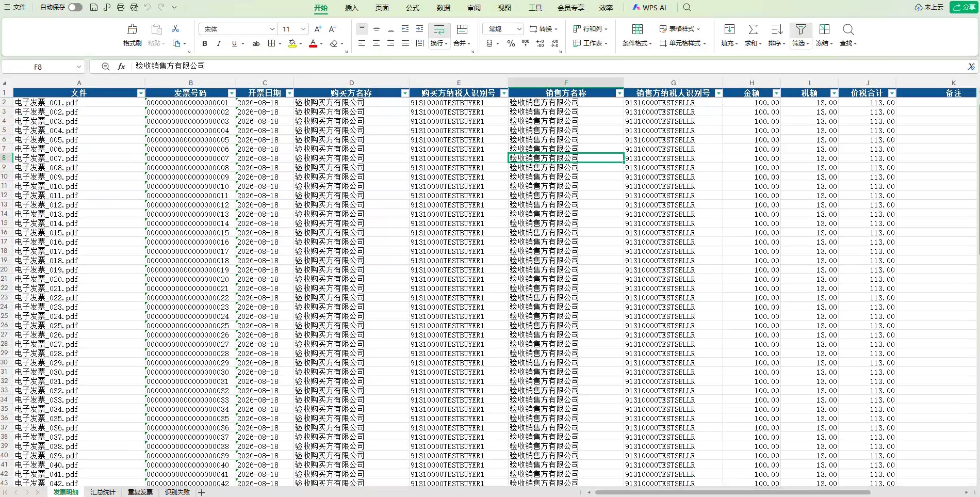Switch to the 识别失败 sheet tab

pos(177,492)
